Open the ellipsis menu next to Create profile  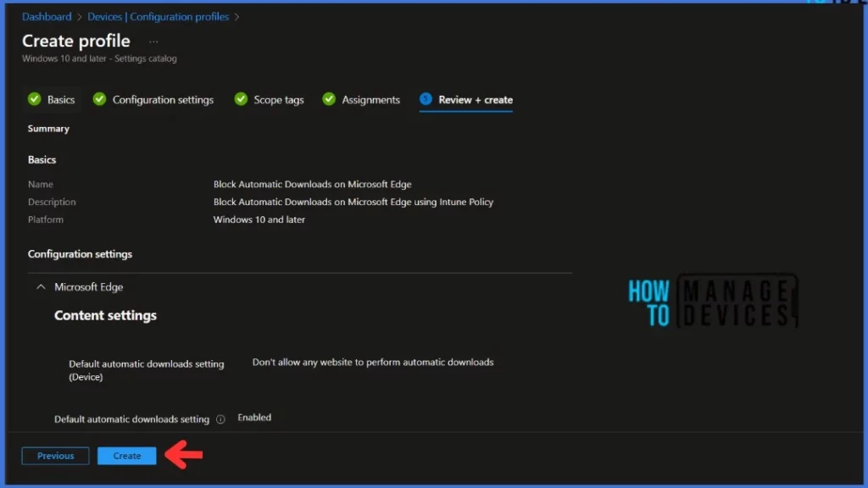(153, 42)
